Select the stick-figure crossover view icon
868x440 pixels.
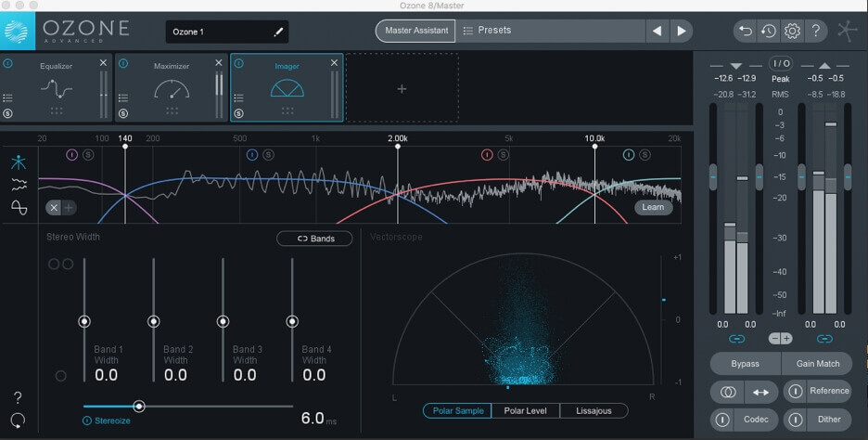(19, 162)
